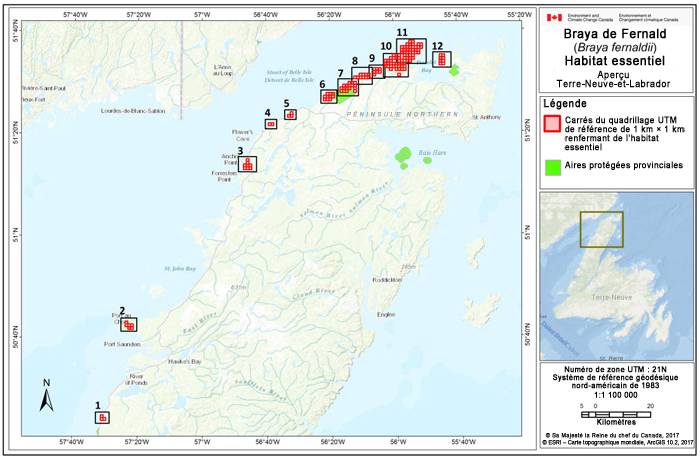Screen dimensions: 700x458
Task: Select habitat grid box labeled 2
Action: 129,324
